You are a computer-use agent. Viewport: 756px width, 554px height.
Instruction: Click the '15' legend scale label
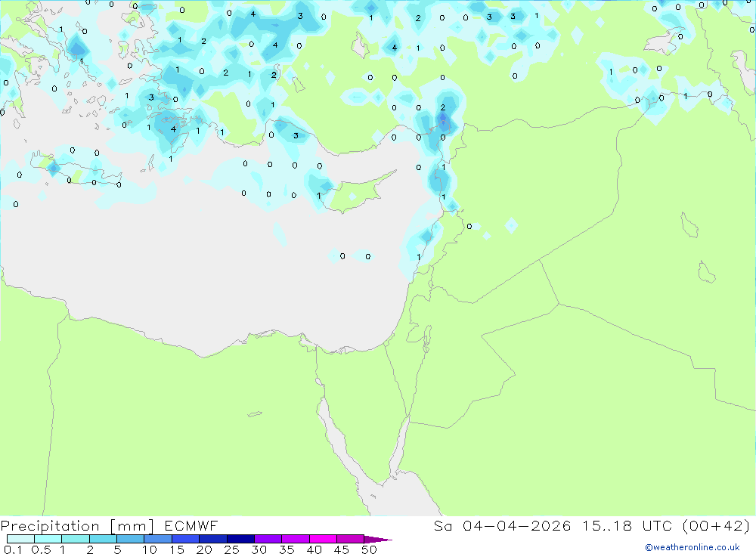pos(177,549)
